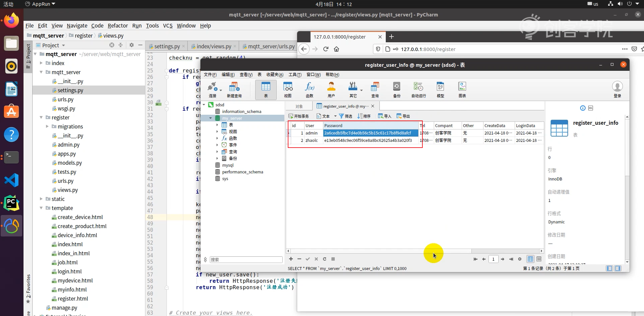The height and width of the screenshot is (316, 644).
Task: Click the page number field
Action: pyautogui.click(x=493, y=259)
